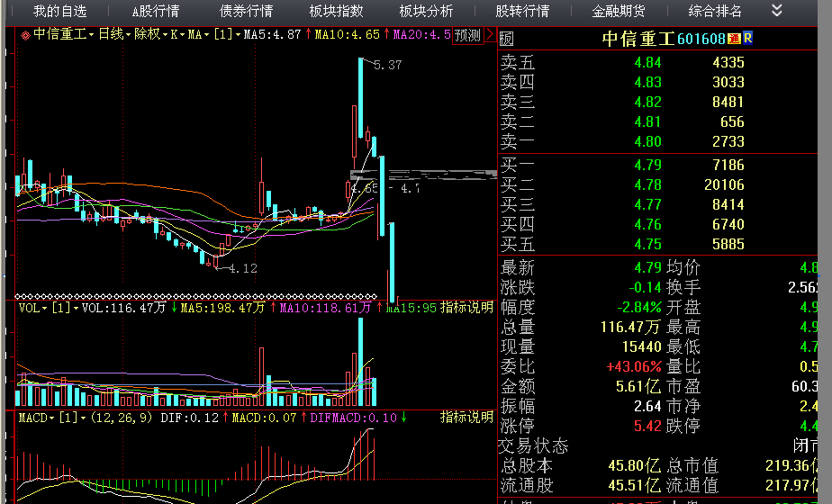
Task: Open 指标说明 link in MACD panel
Action: pos(467,418)
